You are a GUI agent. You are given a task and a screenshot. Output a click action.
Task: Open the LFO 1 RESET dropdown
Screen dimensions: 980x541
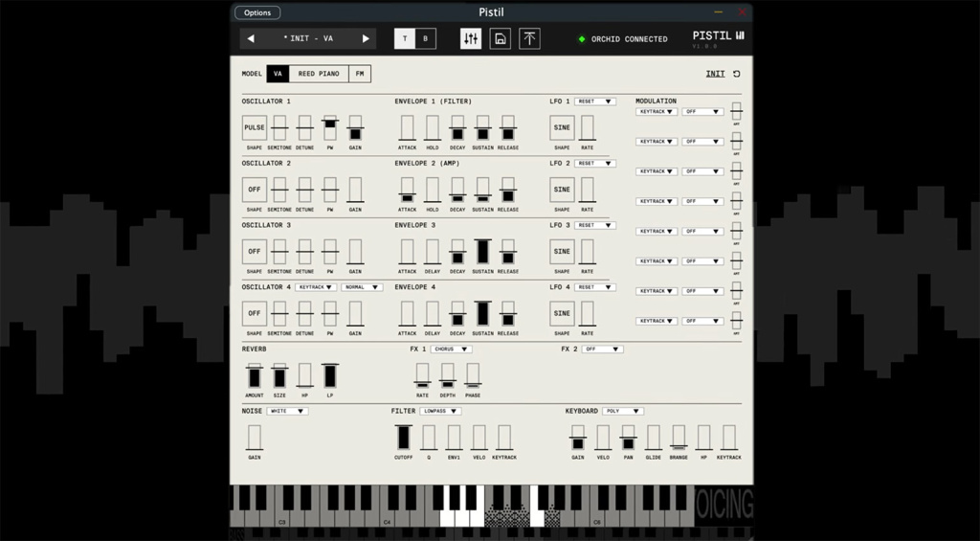point(595,101)
